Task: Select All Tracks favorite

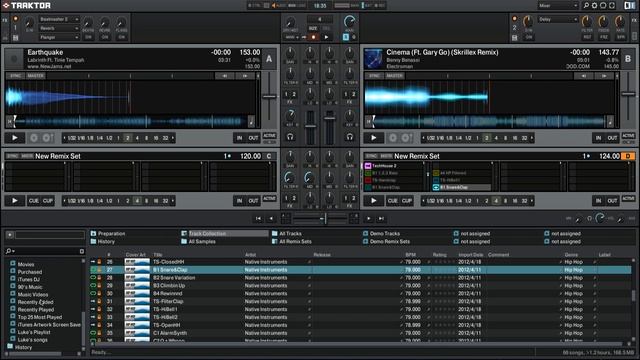Action: point(290,233)
